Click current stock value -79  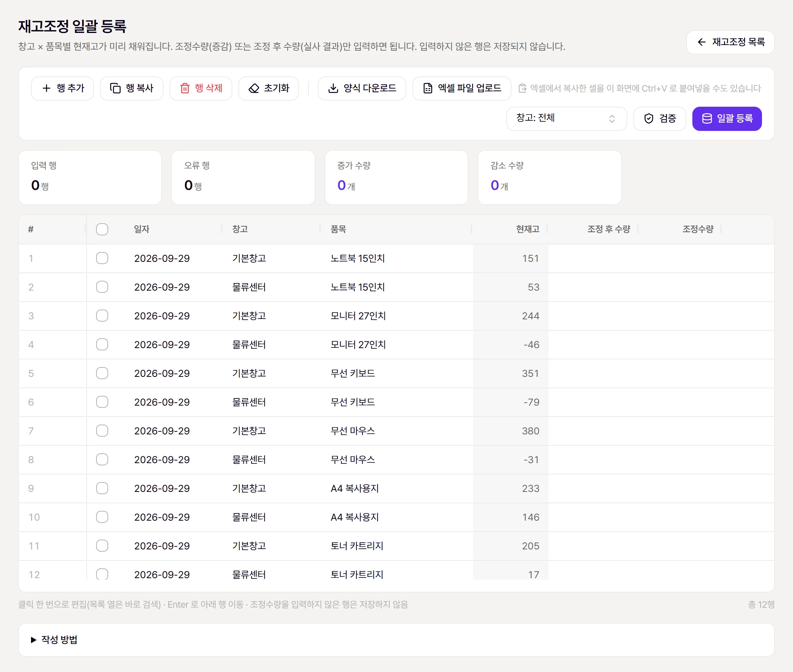(531, 402)
